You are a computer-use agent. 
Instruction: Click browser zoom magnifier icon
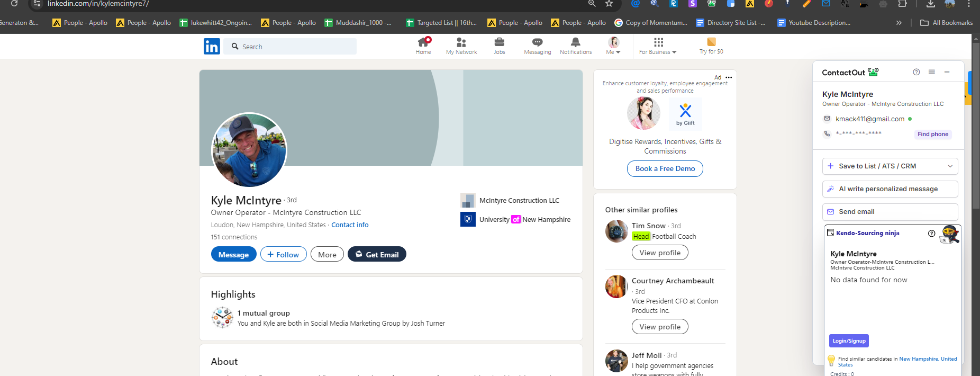pyautogui.click(x=592, y=4)
